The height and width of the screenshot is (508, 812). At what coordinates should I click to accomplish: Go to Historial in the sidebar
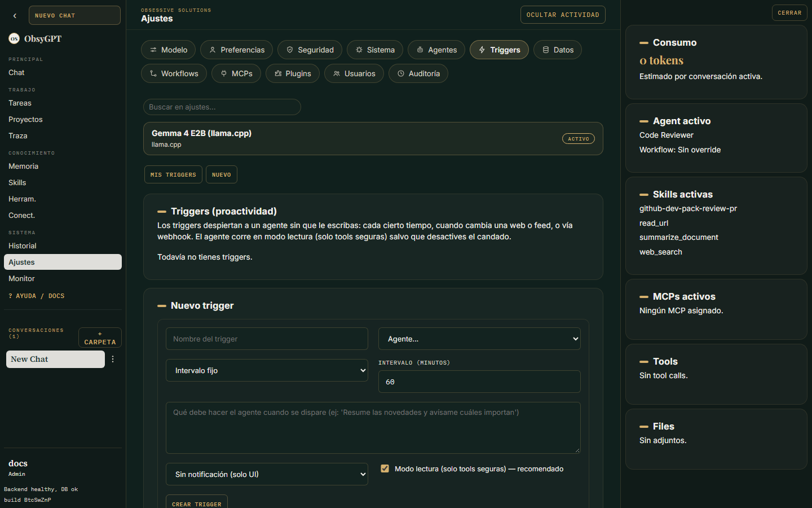point(63,246)
